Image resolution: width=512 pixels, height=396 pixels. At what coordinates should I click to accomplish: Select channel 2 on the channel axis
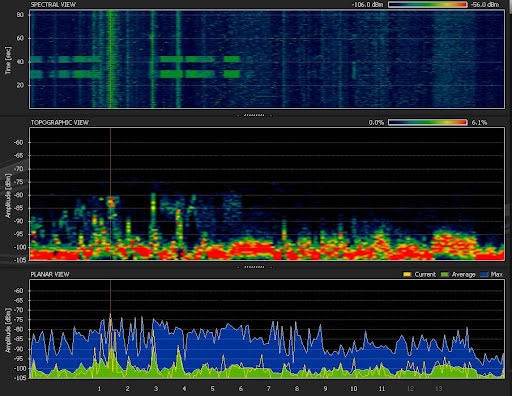coord(127,388)
